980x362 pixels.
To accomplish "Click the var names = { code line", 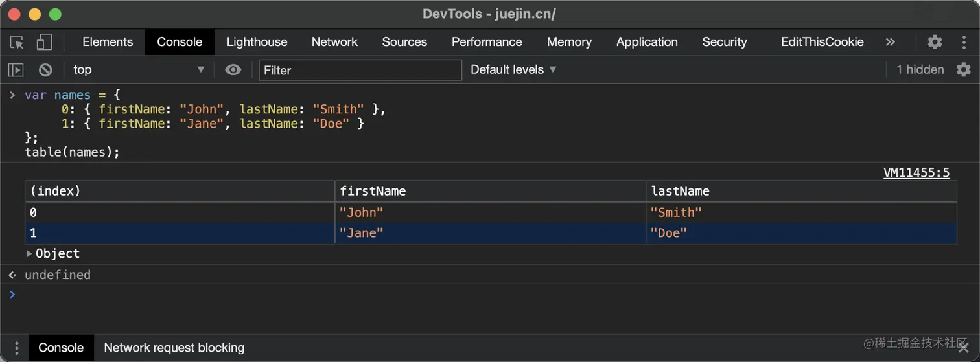I will pos(73,95).
